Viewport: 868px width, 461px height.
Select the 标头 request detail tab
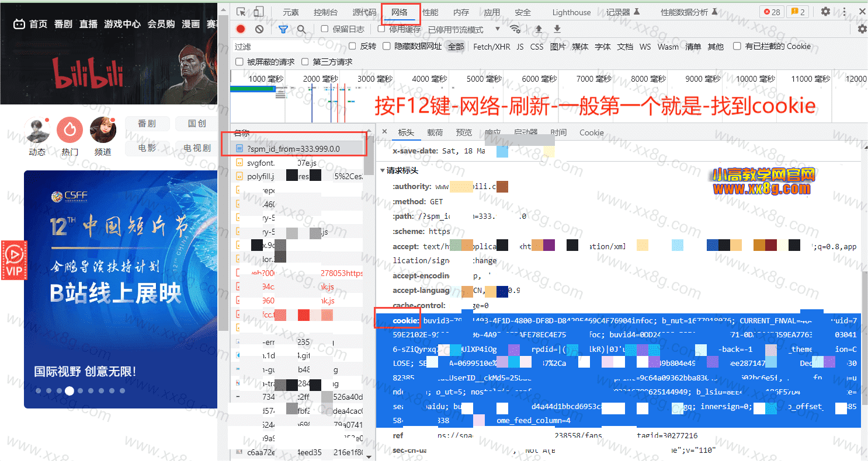click(406, 132)
